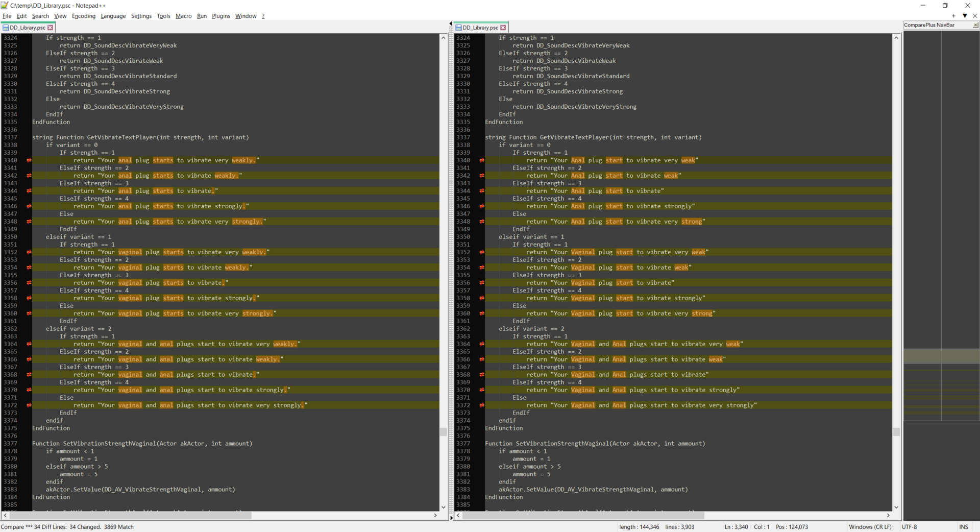Image resolution: width=980 pixels, height=532 pixels.
Task: Click the right pane's vertical scroll up arrow
Action: [x=896, y=38]
